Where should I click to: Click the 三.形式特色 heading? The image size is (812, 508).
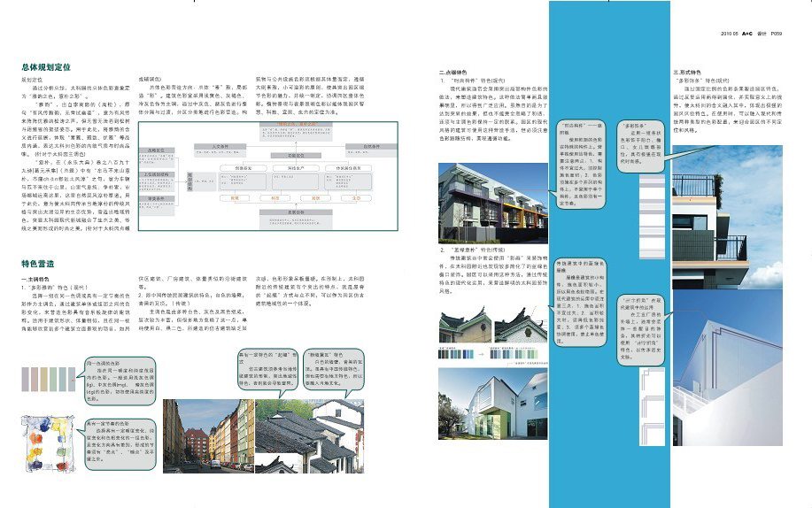pos(688,72)
